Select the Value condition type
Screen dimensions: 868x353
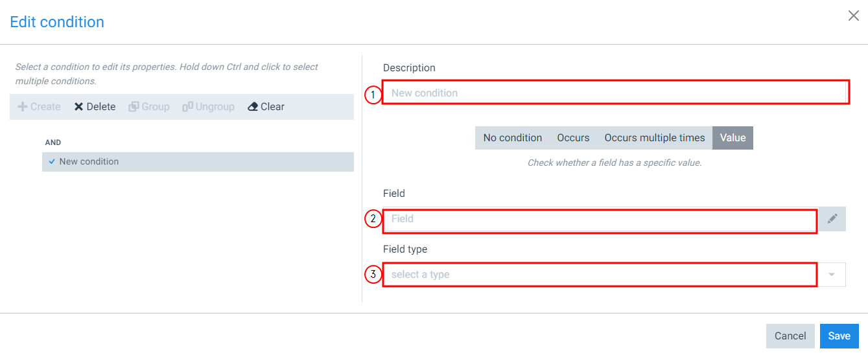[733, 138]
